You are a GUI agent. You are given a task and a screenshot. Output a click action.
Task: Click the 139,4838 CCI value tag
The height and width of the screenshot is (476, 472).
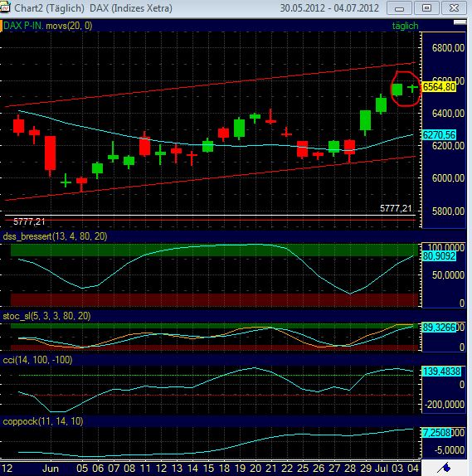pos(441,371)
